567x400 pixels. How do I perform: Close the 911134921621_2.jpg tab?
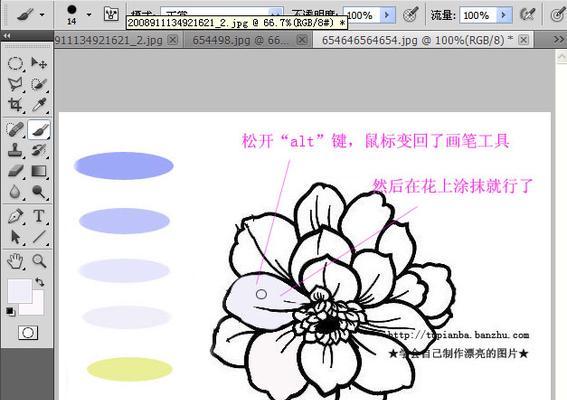pyautogui.click(x=173, y=39)
